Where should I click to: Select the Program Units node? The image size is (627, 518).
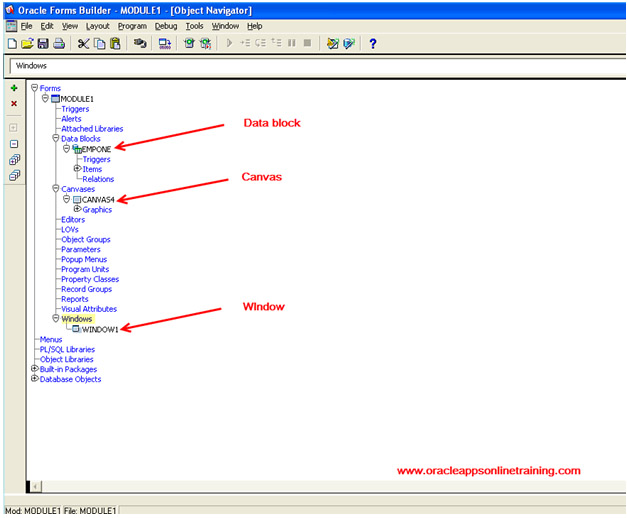85,269
